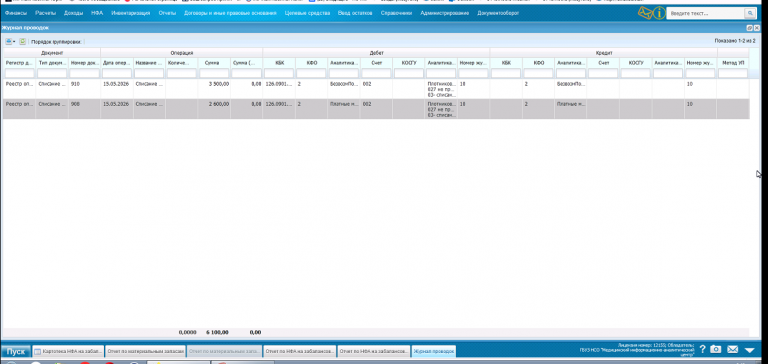Click filter field under Метод УП column
The width and height of the screenshot is (768, 364).
[x=733, y=73]
